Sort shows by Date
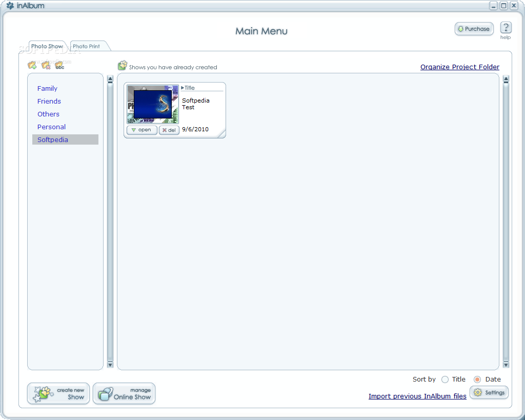Viewport: 525px width, 420px height. pos(477,379)
